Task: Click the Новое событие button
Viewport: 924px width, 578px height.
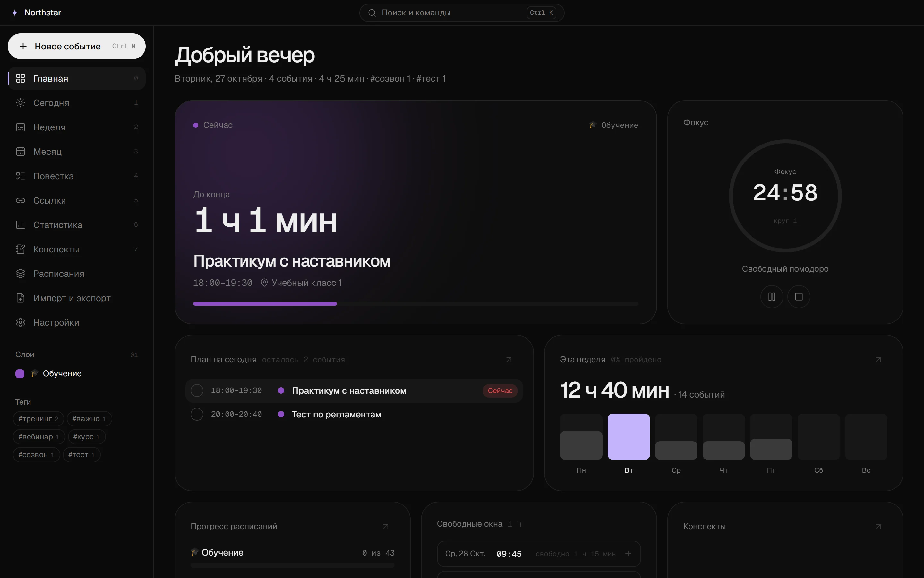Action: coord(76,46)
